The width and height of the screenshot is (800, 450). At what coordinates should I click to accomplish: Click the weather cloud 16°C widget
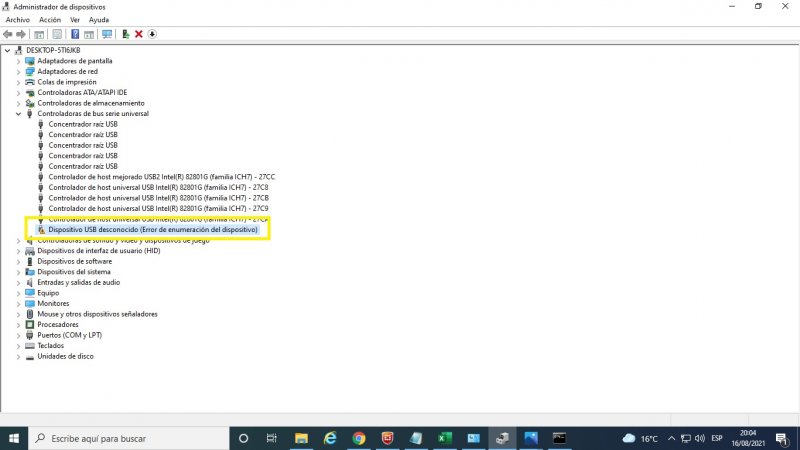point(640,439)
